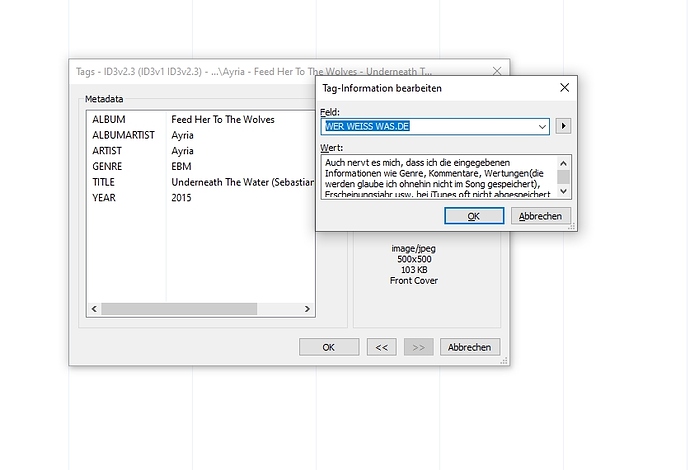Click the Wert scrollbar up arrow
Screen dimensions: 690x470
564,164
